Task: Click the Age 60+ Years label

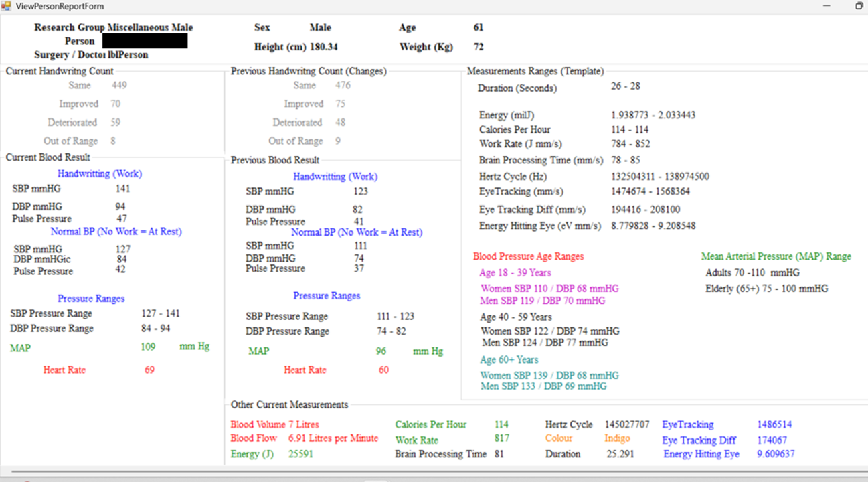Action: [509, 359]
